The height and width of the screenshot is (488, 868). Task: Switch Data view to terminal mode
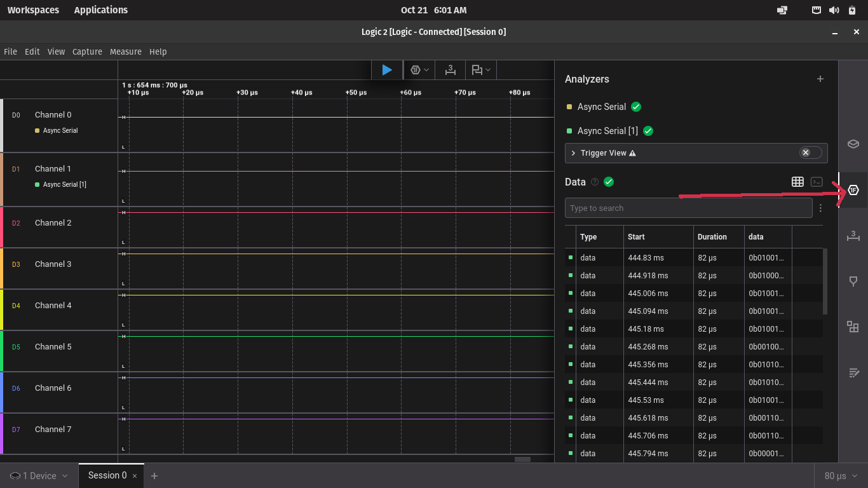point(817,182)
